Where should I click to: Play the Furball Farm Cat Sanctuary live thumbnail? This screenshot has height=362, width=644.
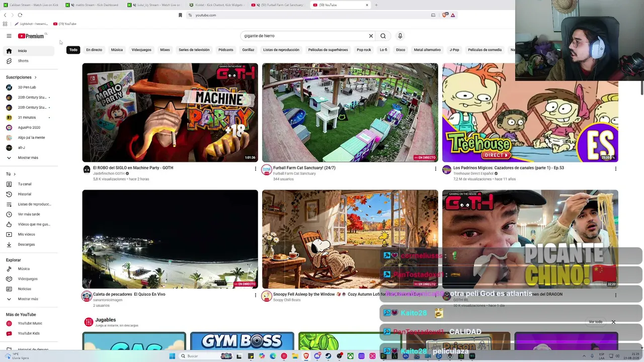tap(350, 113)
